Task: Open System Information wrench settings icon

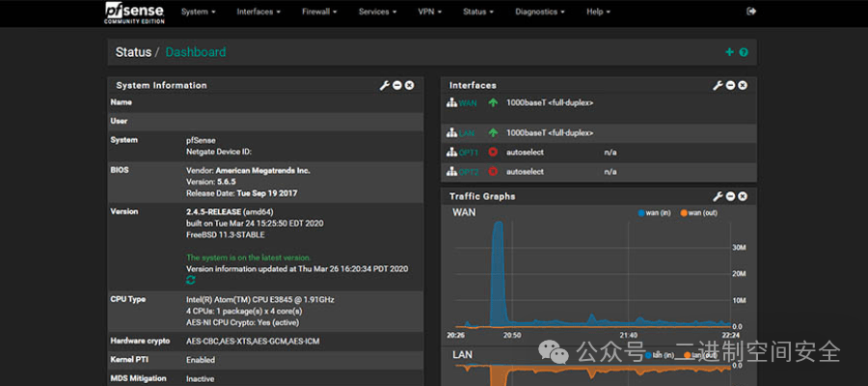Action: 385,86
